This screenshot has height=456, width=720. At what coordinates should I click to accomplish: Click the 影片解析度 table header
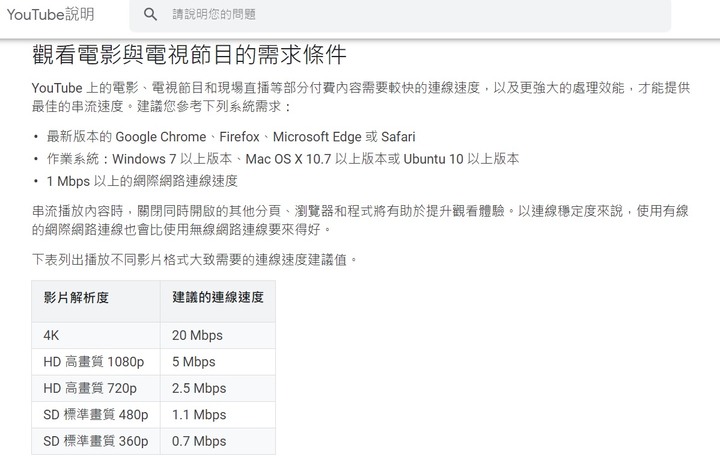coord(96,301)
